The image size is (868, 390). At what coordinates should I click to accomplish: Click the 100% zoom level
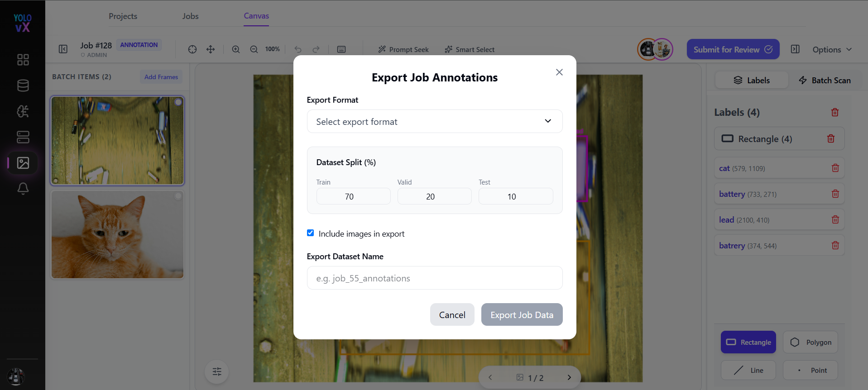tap(272, 49)
